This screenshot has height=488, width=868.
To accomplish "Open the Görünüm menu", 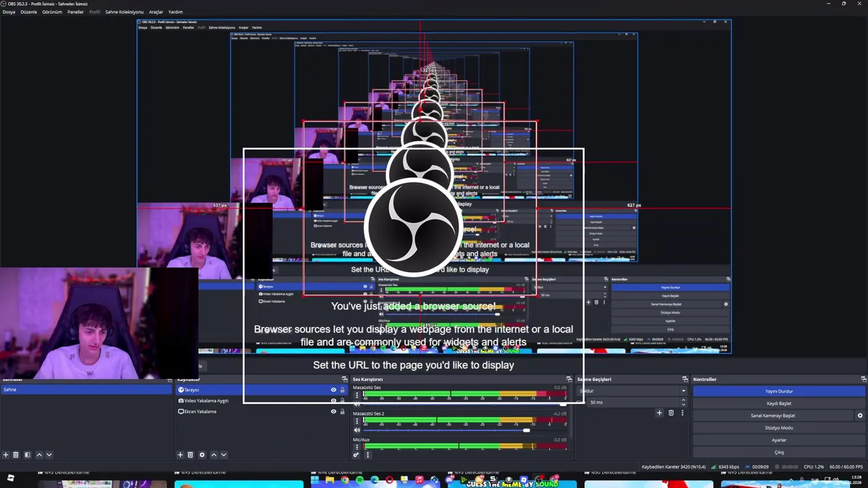I will click(52, 12).
